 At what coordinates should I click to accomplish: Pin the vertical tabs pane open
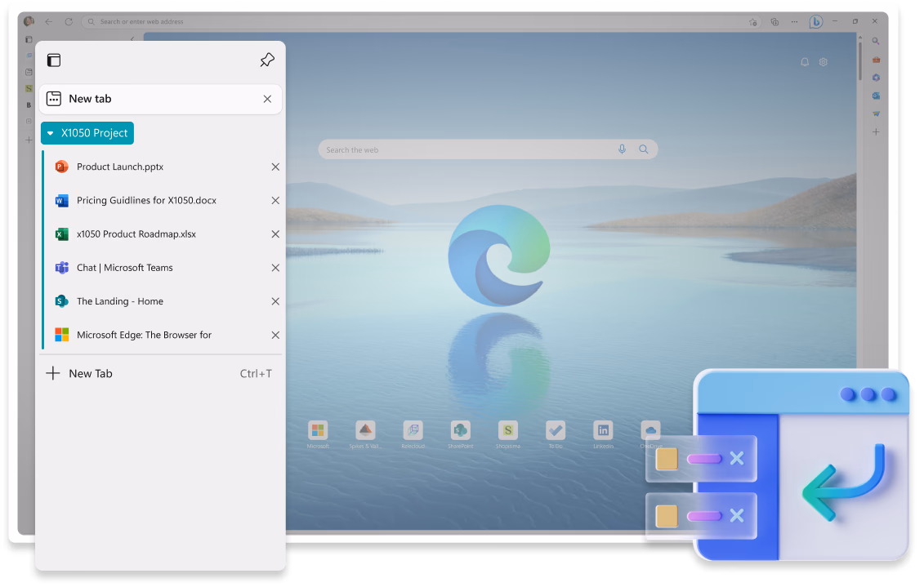[267, 60]
